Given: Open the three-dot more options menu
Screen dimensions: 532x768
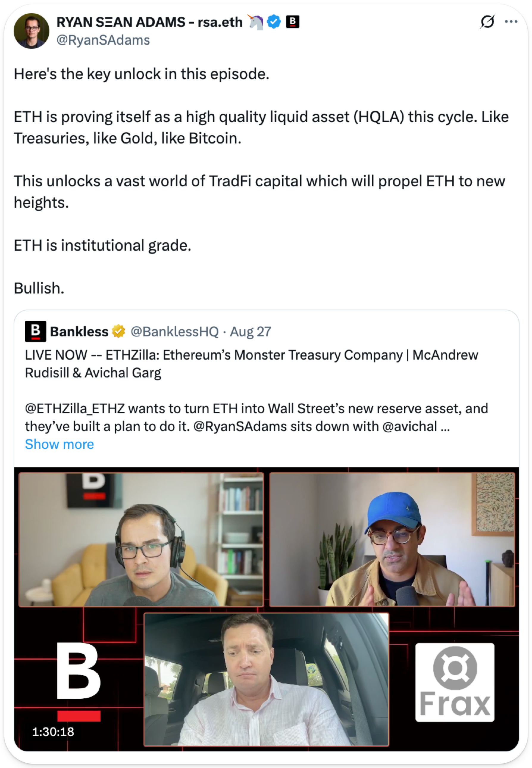Looking at the screenshot, I should tap(511, 22).
